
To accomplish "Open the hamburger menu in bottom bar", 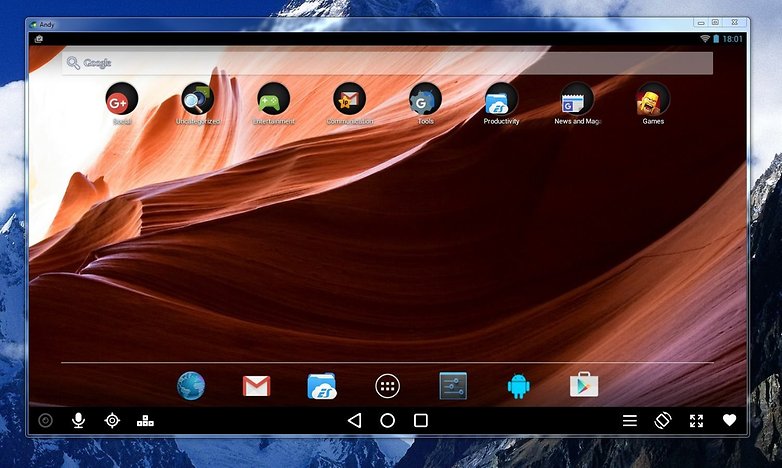I will tap(630, 421).
